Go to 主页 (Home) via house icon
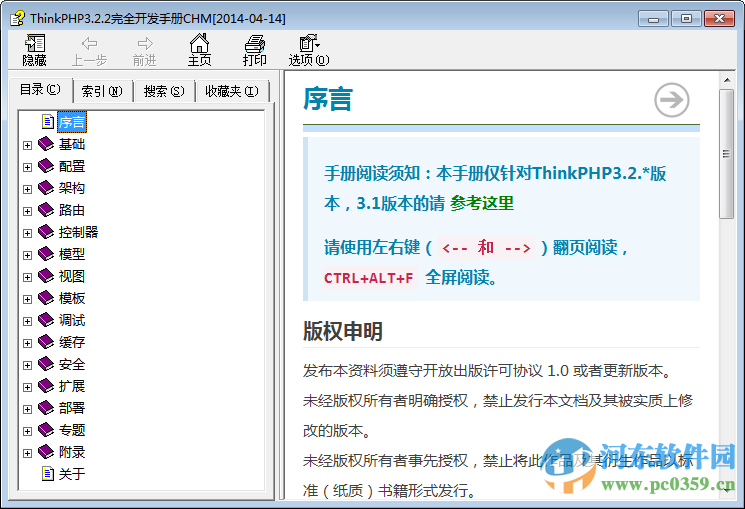The height and width of the screenshot is (509, 745). [x=200, y=50]
